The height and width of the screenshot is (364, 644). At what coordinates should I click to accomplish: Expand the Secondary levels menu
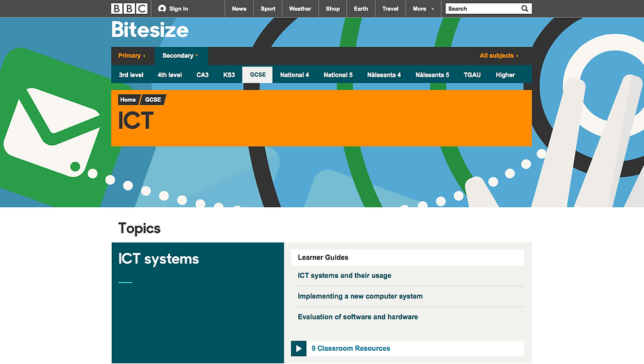coord(180,55)
